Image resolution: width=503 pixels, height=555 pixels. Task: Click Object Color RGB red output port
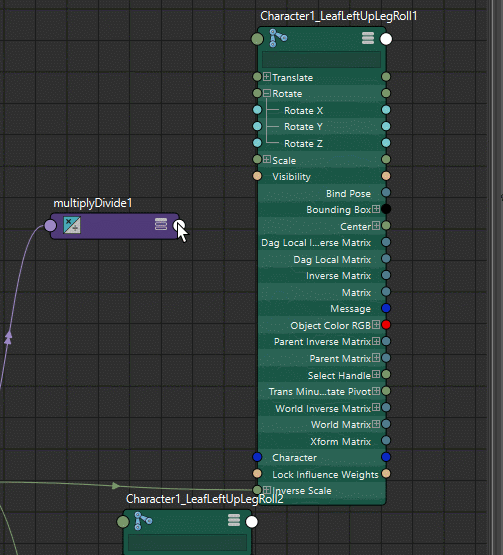[386, 325]
